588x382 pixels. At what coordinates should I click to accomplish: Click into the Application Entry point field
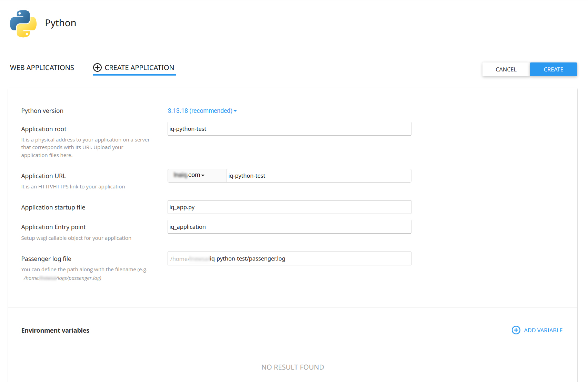pyautogui.click(x=289, y=227)
